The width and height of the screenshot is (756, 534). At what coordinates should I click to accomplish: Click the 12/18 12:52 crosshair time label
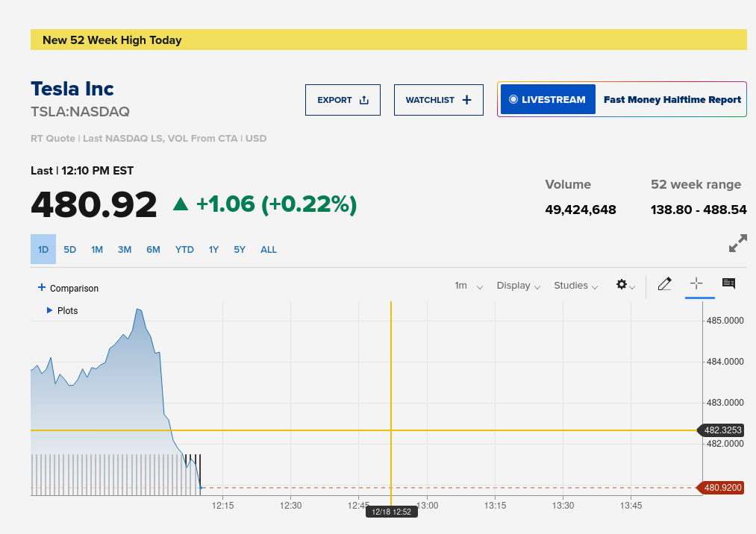392,512
